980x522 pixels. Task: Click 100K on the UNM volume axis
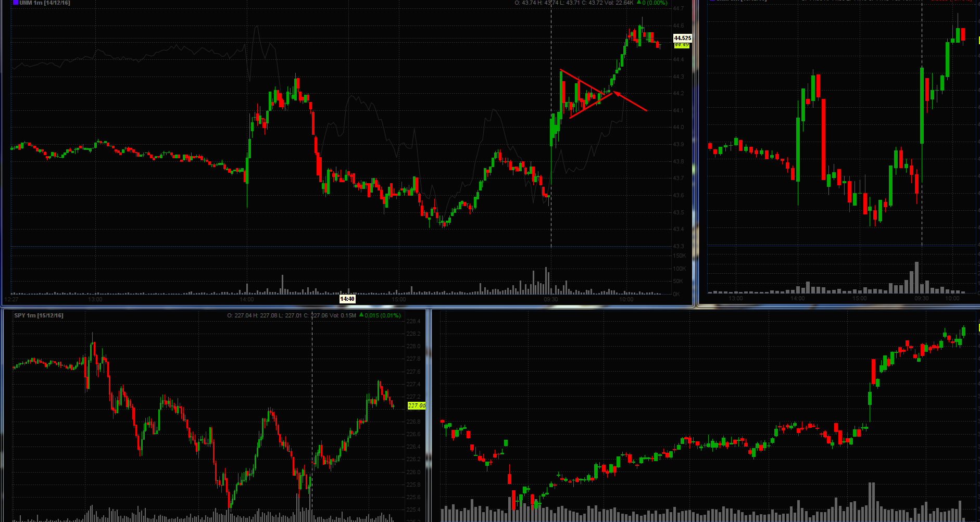coord(680,269)
